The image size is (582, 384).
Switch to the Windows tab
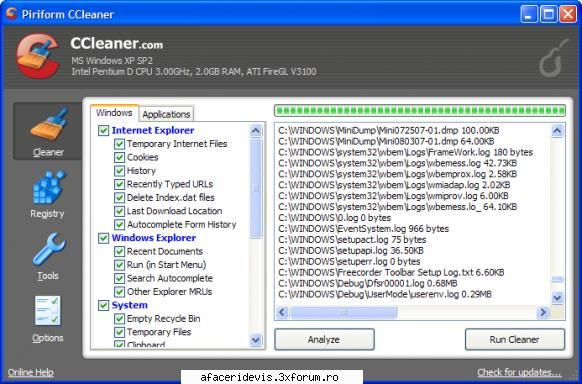(114, 113)
